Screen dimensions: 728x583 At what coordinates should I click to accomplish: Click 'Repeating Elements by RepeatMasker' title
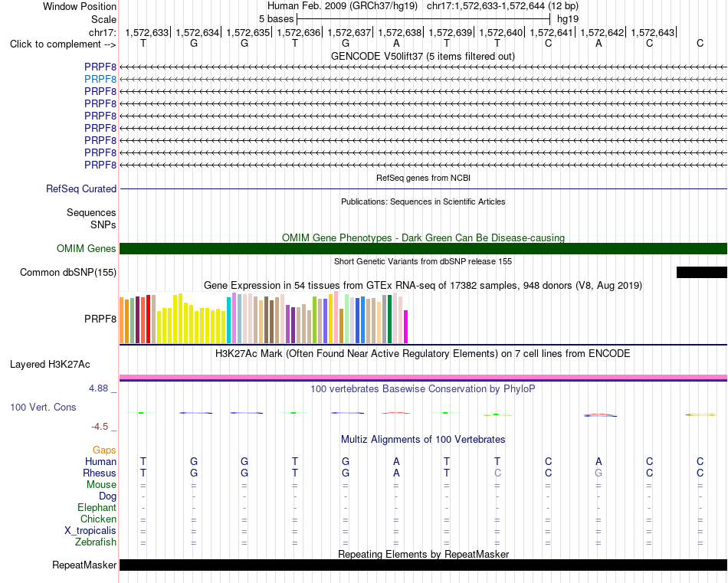point(424,554)
